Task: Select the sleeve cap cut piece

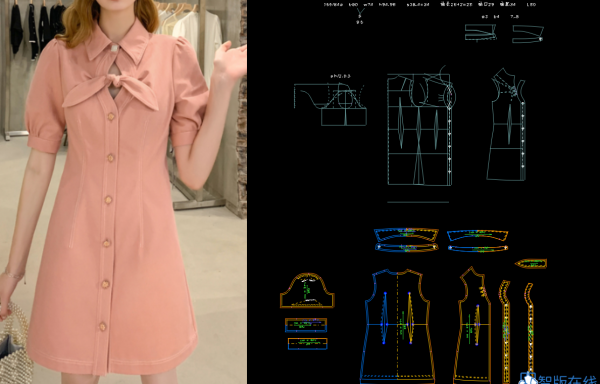Action: click(x=307, y=291)
